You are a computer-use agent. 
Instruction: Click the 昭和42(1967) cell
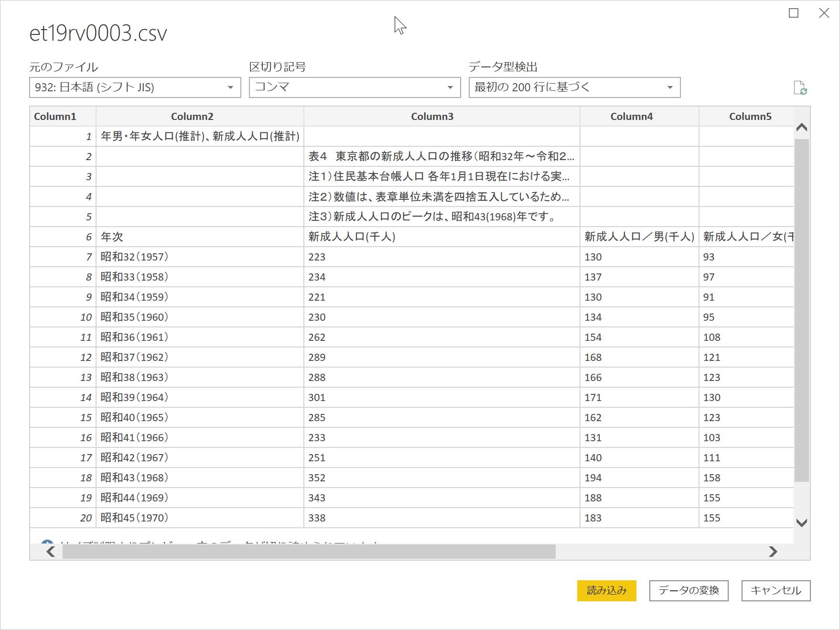click(200, 458)
